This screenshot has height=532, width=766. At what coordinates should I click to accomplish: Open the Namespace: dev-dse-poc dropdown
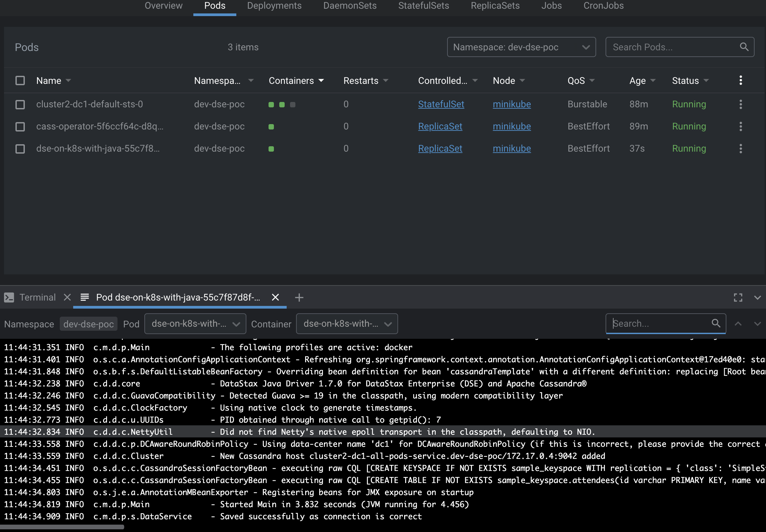click(521, 47)
